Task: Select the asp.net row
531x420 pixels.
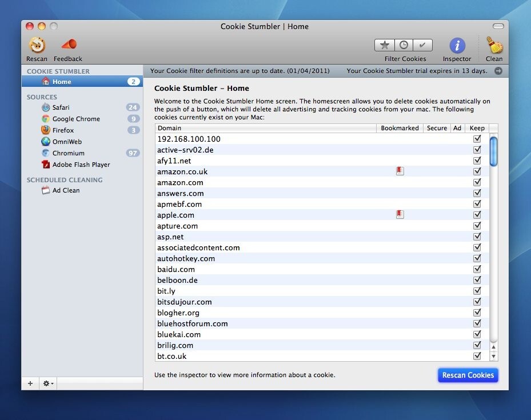Action: point(322,237)
